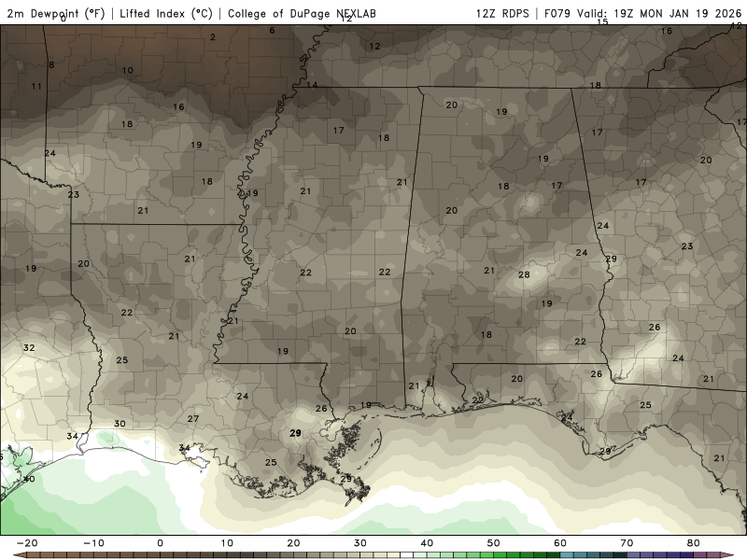Viewport: 747px width, 560px height.
Task: Click the '20' label on the color scale
Action: click(x=293, y=543)
